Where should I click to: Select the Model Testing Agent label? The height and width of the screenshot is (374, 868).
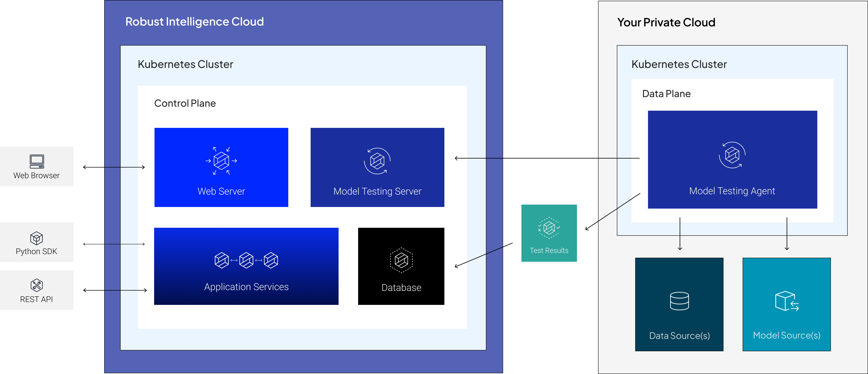click(732, 191)
